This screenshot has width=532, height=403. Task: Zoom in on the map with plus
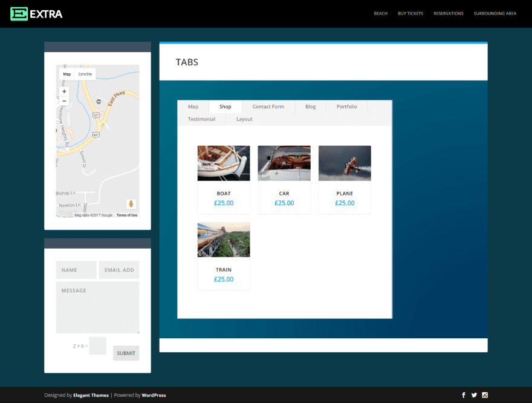coord(64,91)
